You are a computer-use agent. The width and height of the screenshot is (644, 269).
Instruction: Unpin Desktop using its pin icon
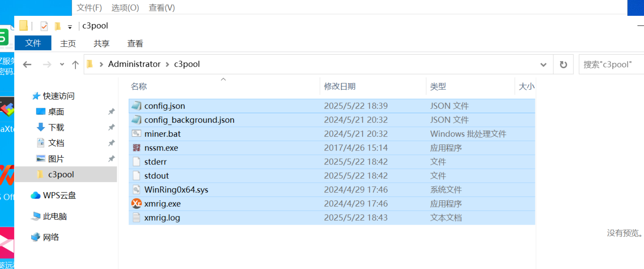pyautogui.click(x=111, y=112)
